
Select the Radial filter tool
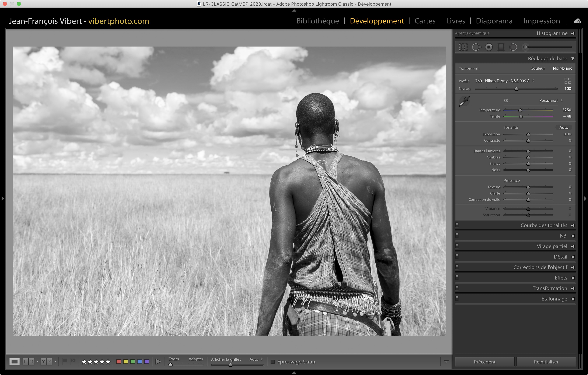[513, 47]
